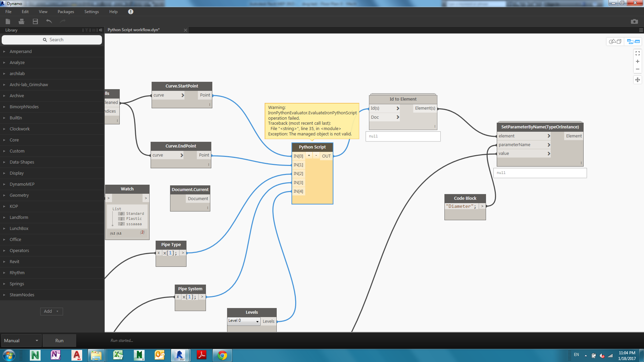Open the Manual run mode dropdown

tap(21, 341)
